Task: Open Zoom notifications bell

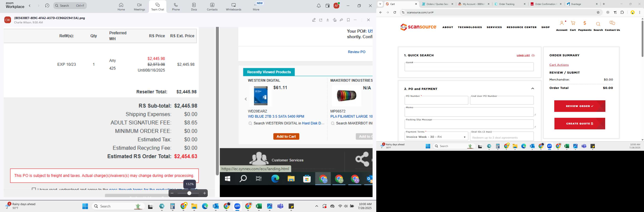Action: 318,6
